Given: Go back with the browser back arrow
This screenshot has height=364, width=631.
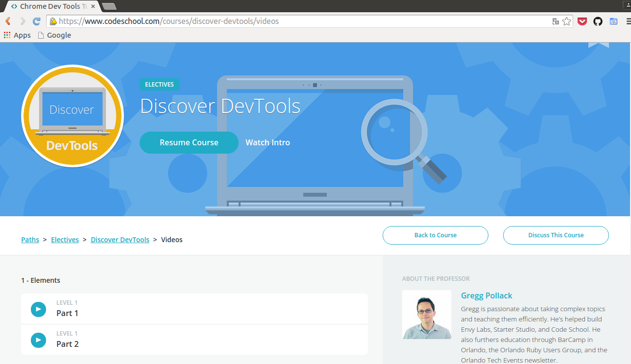Looking at the screenshot, I should [8, 22].
